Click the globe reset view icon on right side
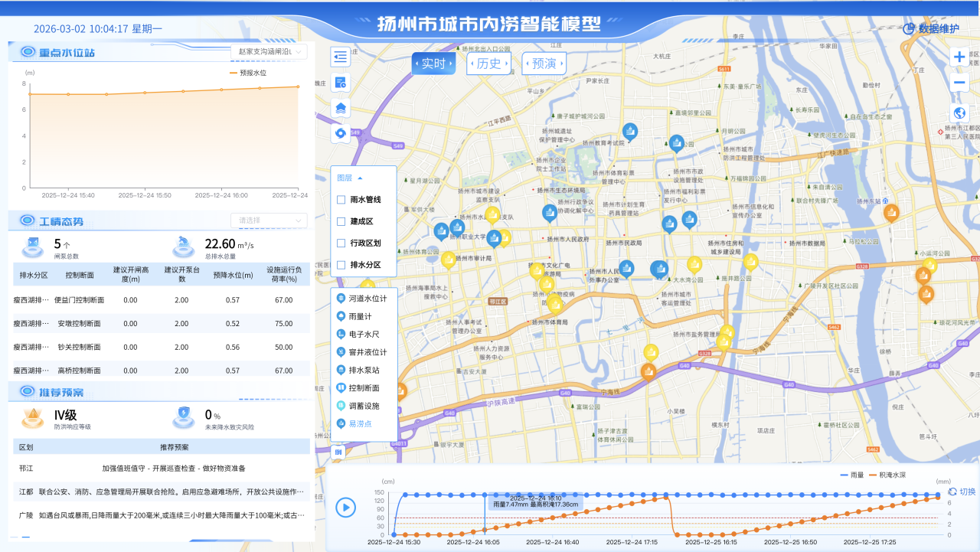Viewport: 980px width, 552px height. click(959, 113)
